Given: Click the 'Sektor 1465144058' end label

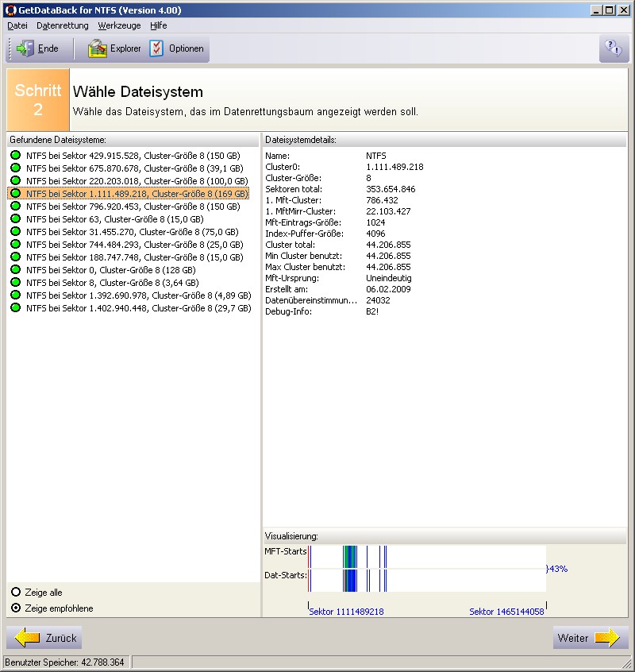Looking at the screenshot, I should (x=506, y=612).
